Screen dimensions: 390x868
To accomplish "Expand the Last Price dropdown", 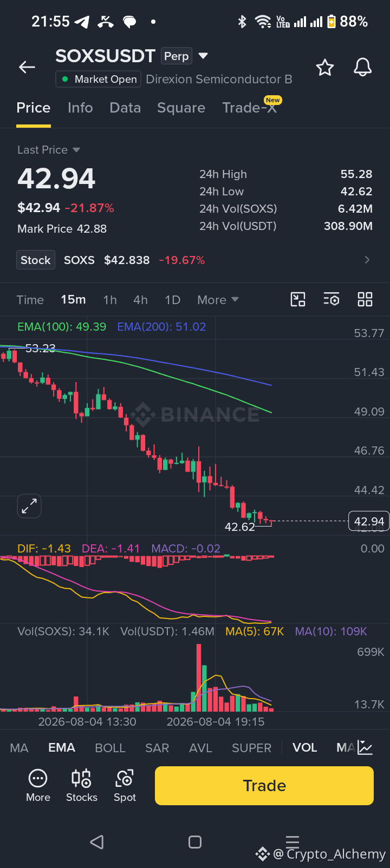I will pos(48,150).
